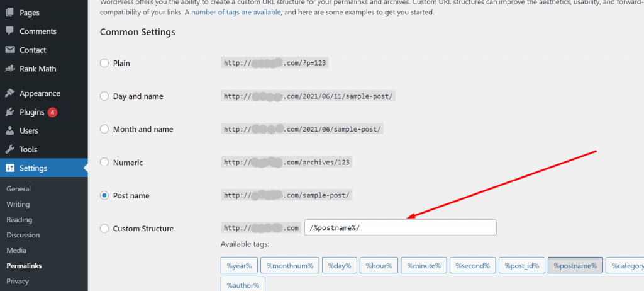Click the Rank Math chart icon
644x291 pixels.
10,69
